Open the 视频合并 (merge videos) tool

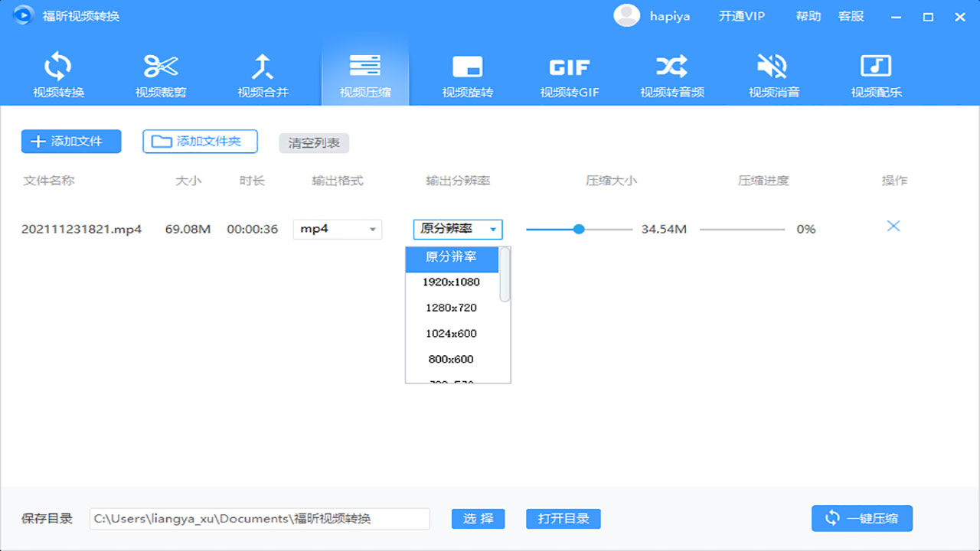pos(263,74)
